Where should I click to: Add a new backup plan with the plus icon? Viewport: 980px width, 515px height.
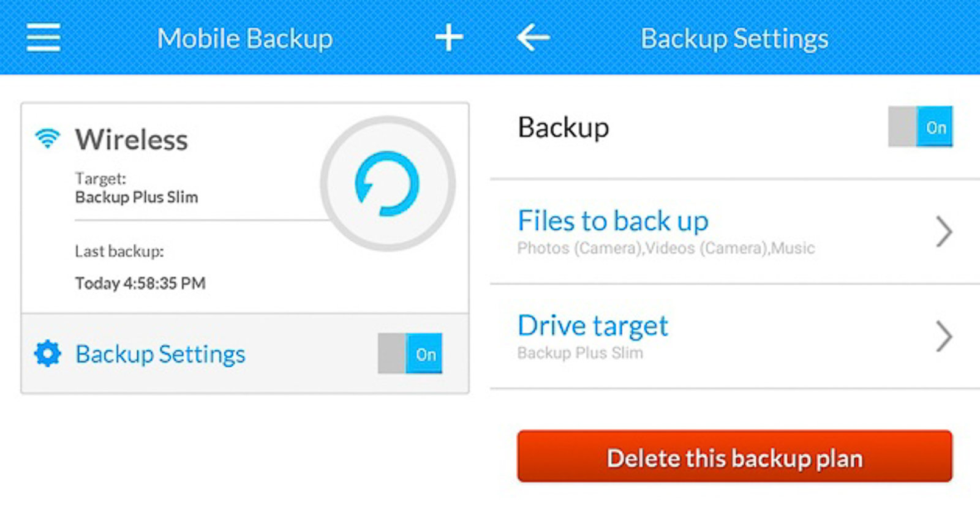[449, 38]
